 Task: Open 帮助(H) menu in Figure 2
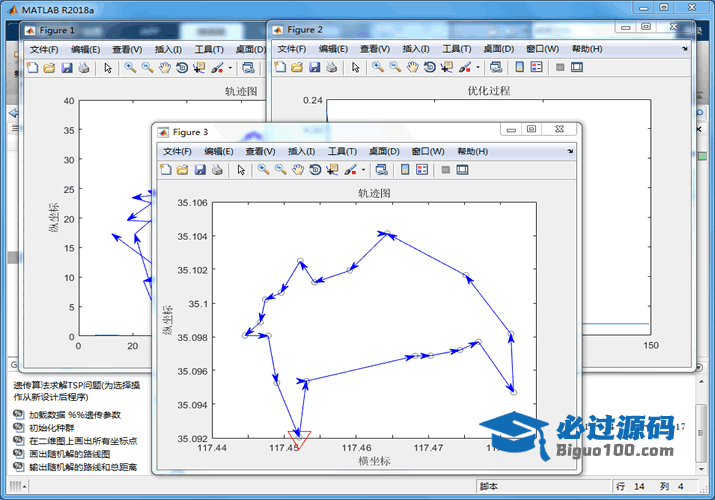click(587, 49)
